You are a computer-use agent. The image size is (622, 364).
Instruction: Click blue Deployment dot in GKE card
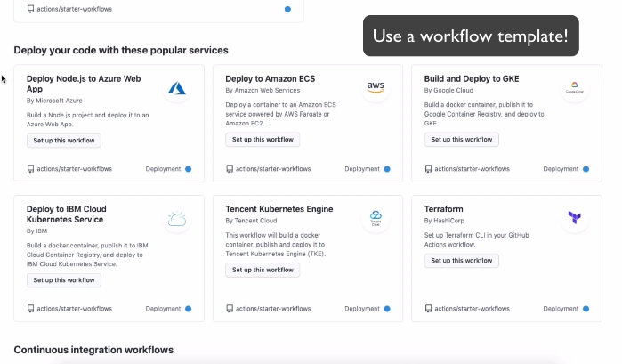(x=586, y=169)
